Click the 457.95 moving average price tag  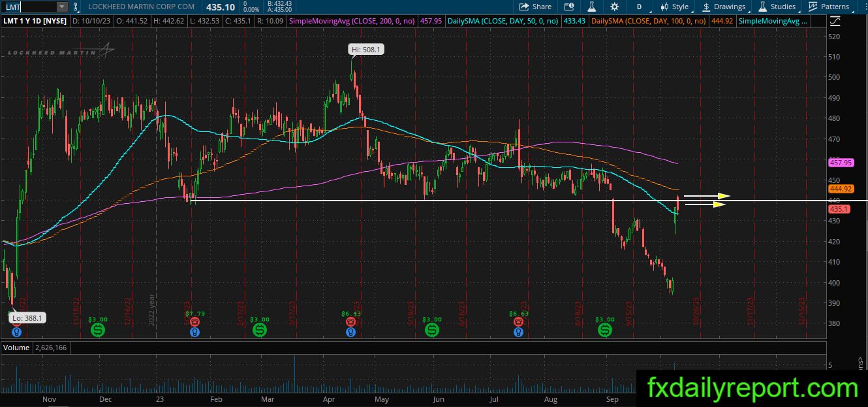(841, 162)
